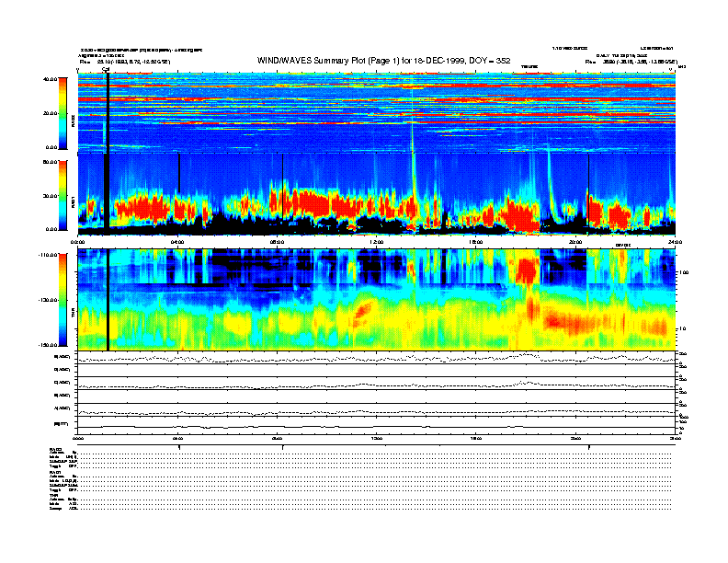Click the 100 label right of TNR panel
The width and height of the screenshot is (728, 563).
(x=683, y=272)
